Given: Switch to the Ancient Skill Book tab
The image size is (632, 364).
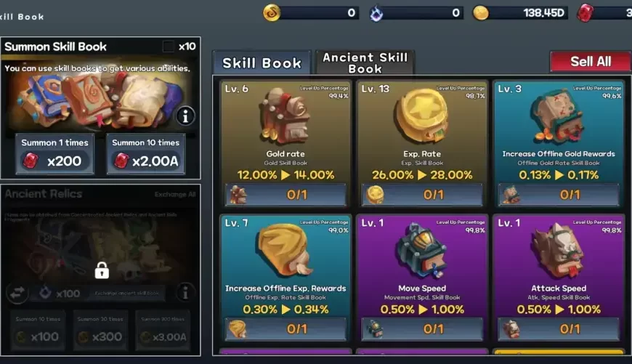Looking at the screenshot, I should (x=365, y=63).
